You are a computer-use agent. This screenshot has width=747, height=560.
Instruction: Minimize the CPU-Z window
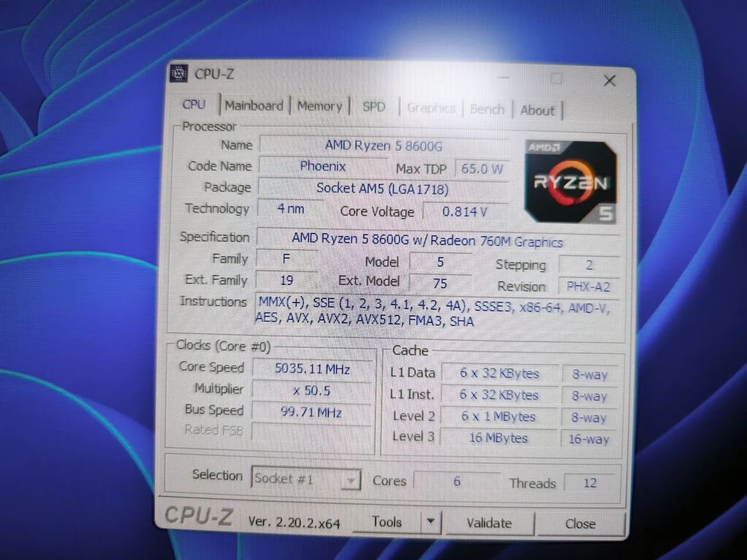click(504, 77)
